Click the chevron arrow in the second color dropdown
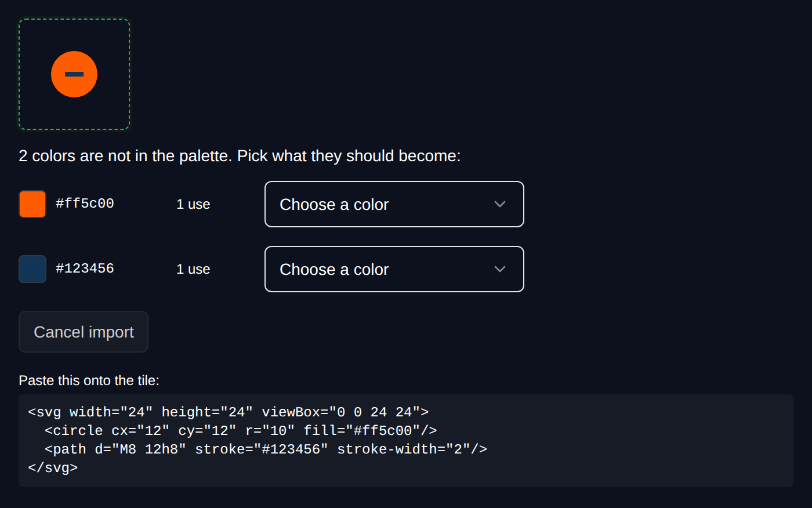The height and width of the screenshot is (508, 812). pos(500,269)
